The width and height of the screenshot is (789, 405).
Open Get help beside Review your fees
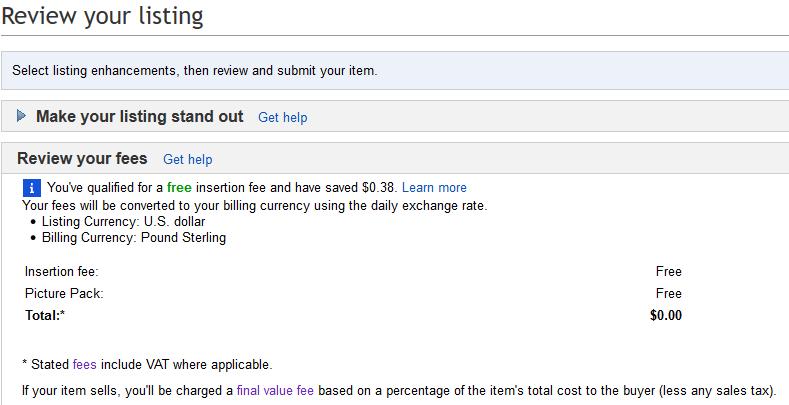(188, 159)
